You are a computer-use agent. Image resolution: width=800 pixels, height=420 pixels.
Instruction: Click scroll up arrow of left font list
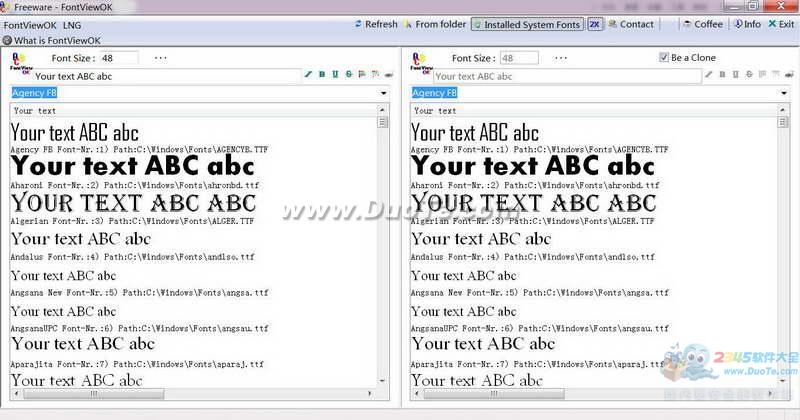(x=382, y=110)
